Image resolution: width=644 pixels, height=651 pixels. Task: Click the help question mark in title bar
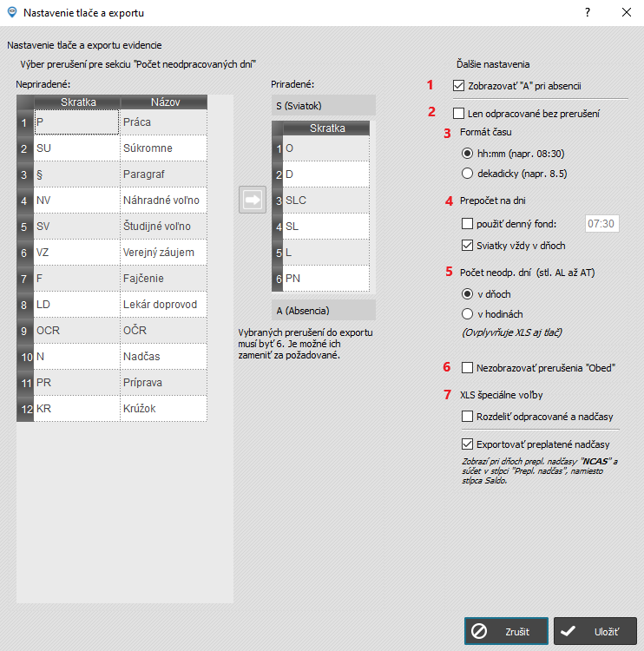(x=587, y=12)
